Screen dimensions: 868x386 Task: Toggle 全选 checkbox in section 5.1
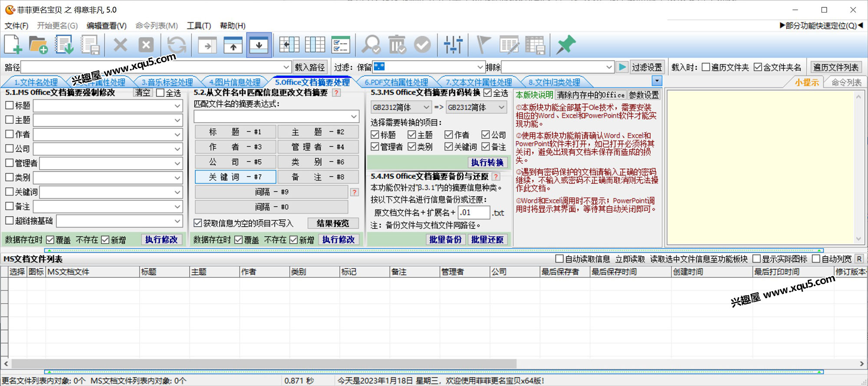[x=160, y=93]
